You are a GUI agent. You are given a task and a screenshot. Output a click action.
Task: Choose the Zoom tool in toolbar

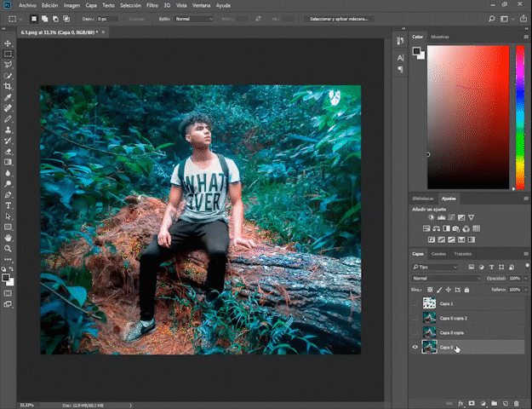tap(9, 249)
